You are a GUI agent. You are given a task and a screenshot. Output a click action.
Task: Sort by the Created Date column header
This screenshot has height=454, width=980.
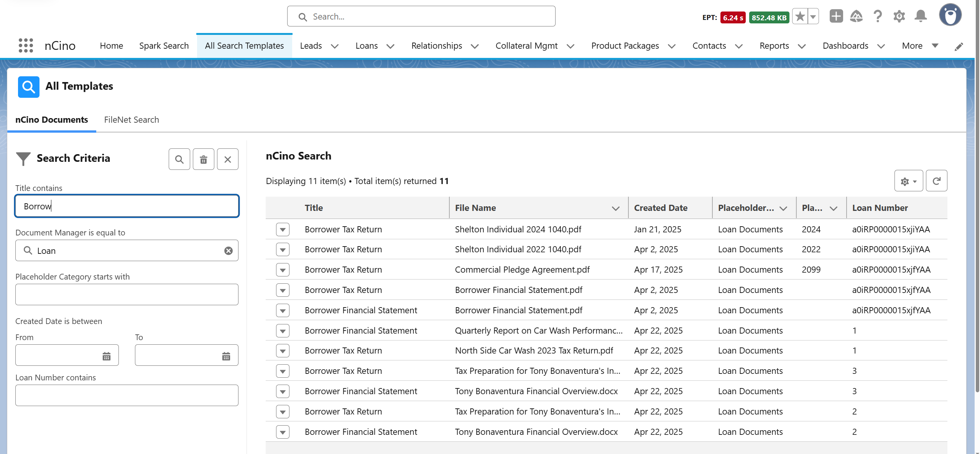point(660,208)
